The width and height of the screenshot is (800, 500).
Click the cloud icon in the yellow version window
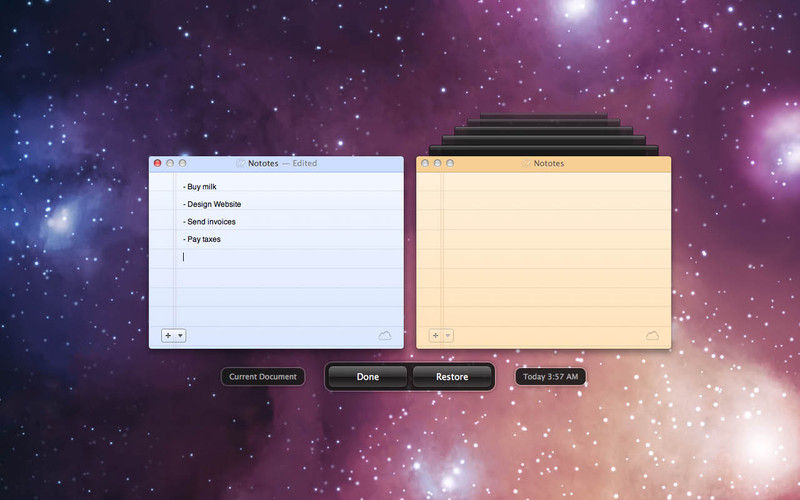652,336
